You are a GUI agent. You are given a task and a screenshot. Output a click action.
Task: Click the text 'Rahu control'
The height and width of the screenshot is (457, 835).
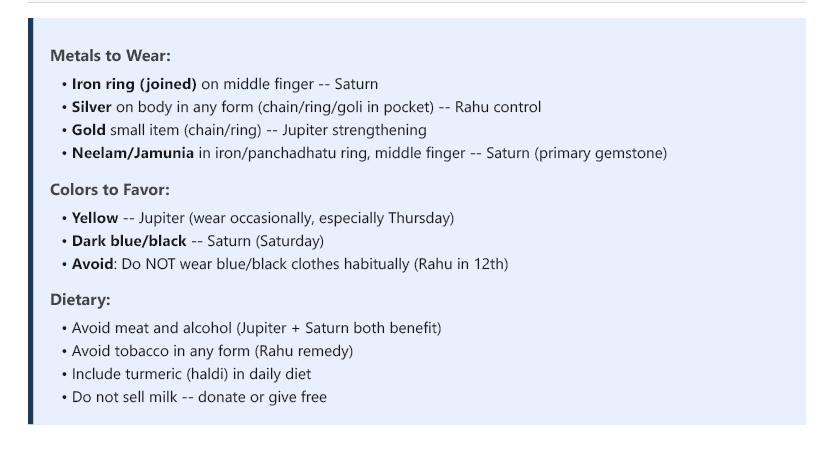click(498, 107)
